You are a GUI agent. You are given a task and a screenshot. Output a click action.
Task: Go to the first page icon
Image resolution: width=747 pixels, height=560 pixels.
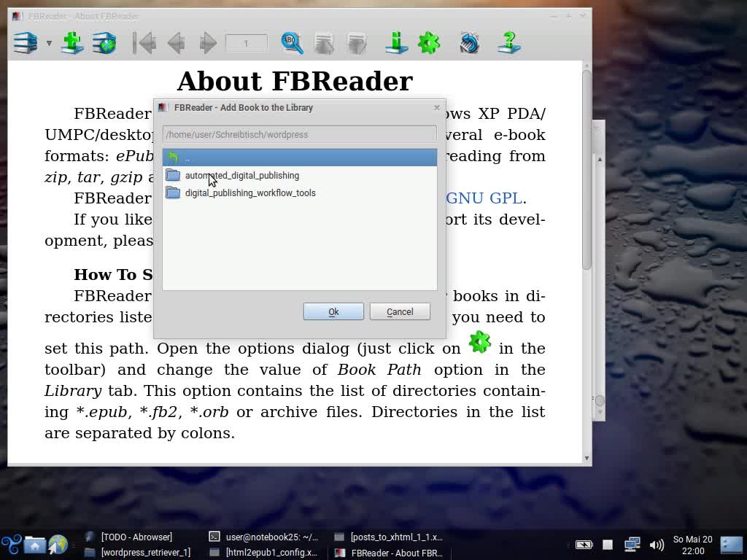(144, 43)
